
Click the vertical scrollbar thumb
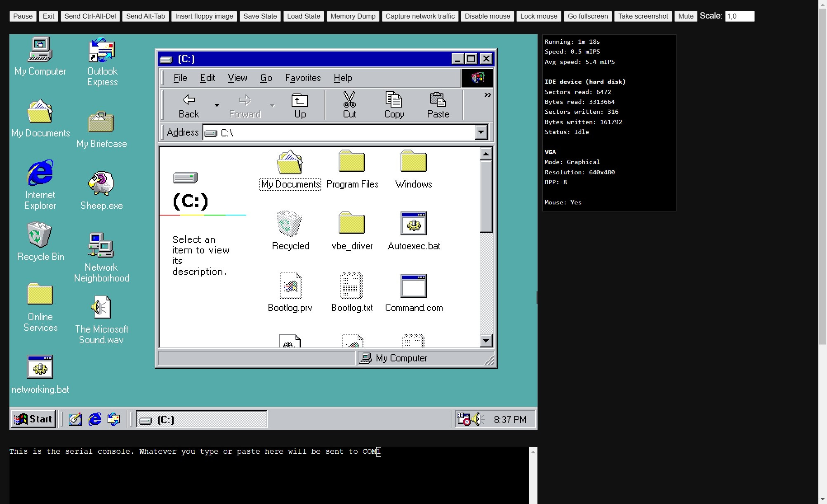point(486,197)
